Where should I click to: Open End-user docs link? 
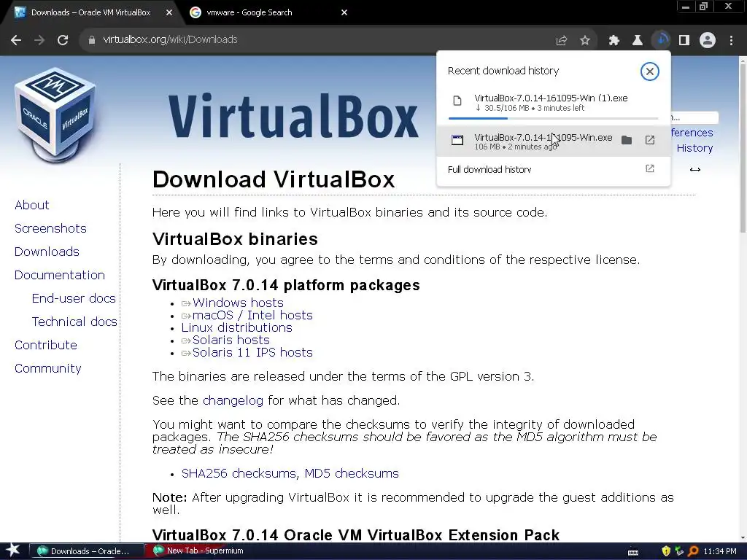click(74, 298)
